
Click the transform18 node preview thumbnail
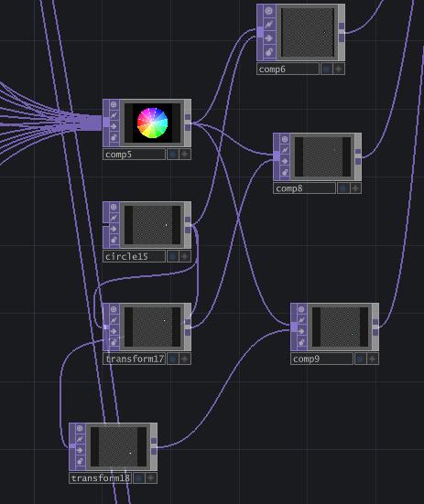click(119, 446)
